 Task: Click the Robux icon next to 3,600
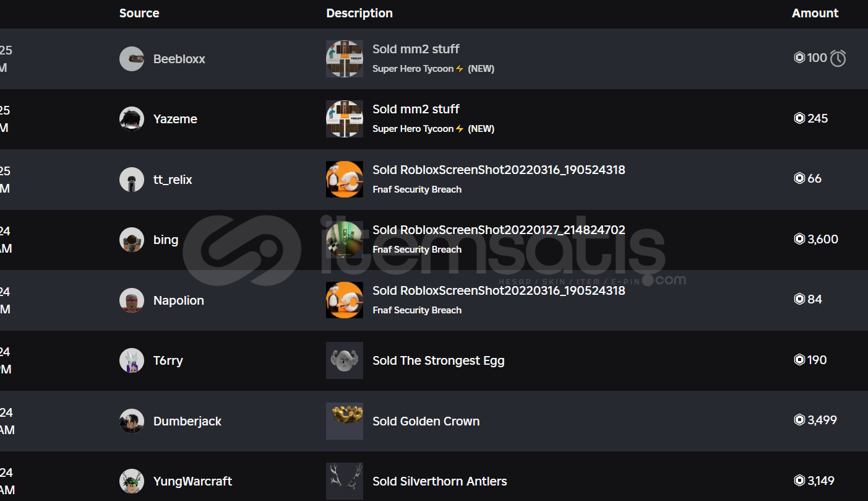pyautogui.click(x=799, y=239)
